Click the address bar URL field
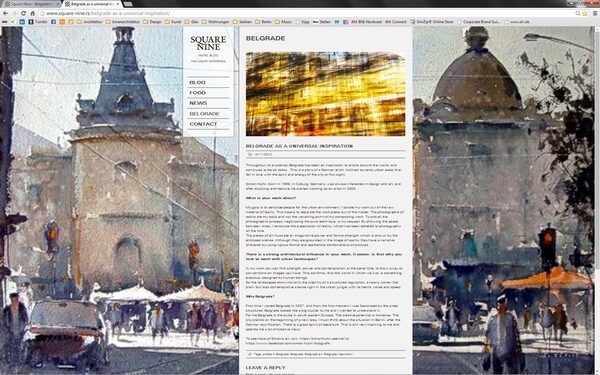The image size is (600, 375). [306, 13]
